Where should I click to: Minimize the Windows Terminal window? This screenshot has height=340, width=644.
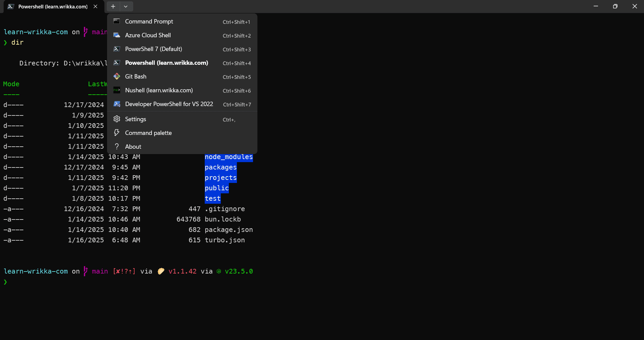[596, 6]
